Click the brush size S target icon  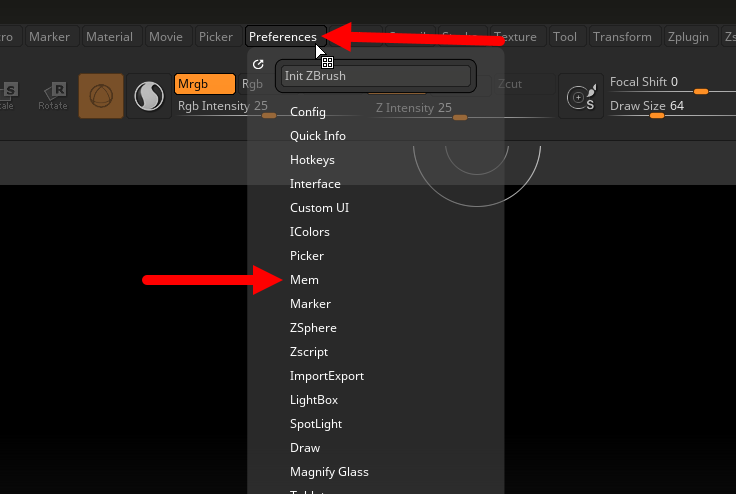click(581, 96)
